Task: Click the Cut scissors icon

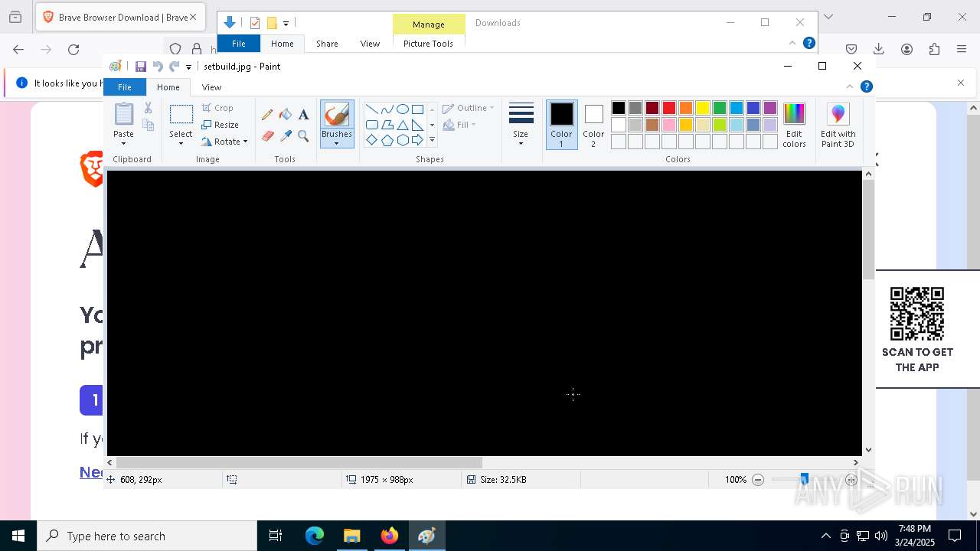Action: 149,108
